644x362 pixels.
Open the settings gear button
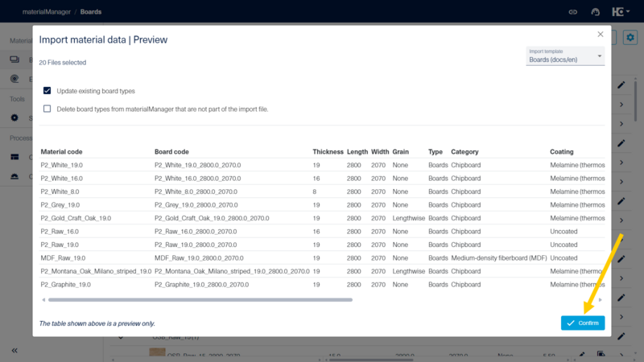630,37
